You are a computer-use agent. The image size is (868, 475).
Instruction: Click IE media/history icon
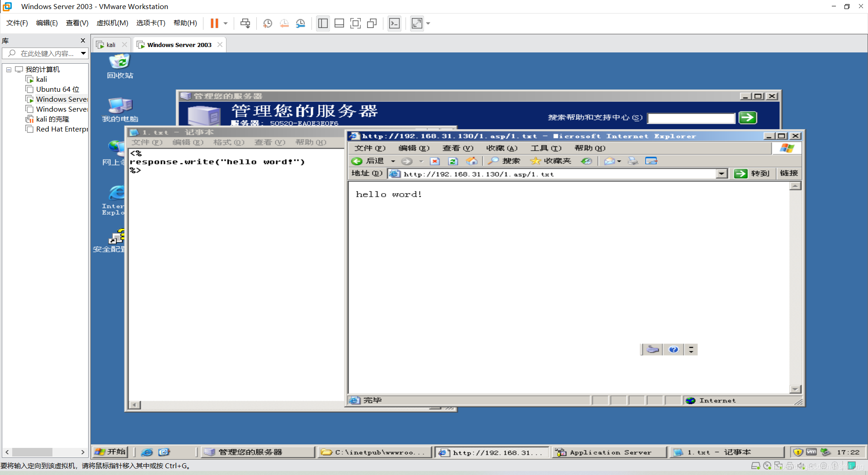pos(586,161)
